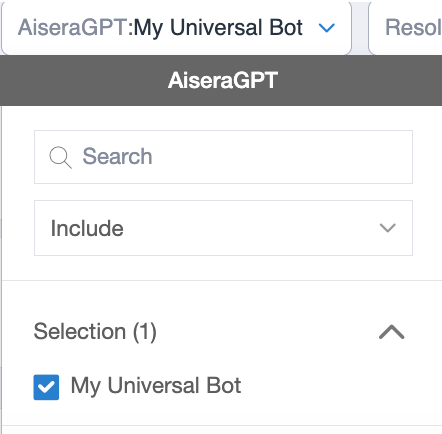Uncheck the My Universal Bot checkbox

46,387
